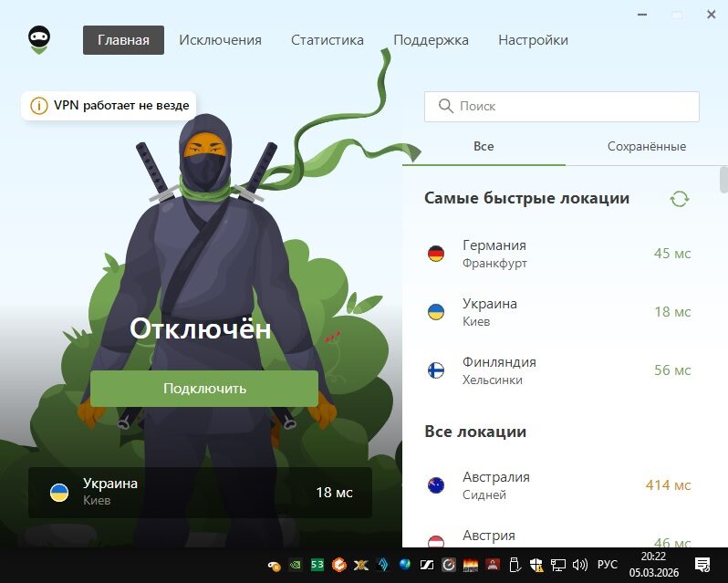The height and width of the screenshot is (583, 728).
Task: Click the 45 мс ping value
Action: point(672,254)
